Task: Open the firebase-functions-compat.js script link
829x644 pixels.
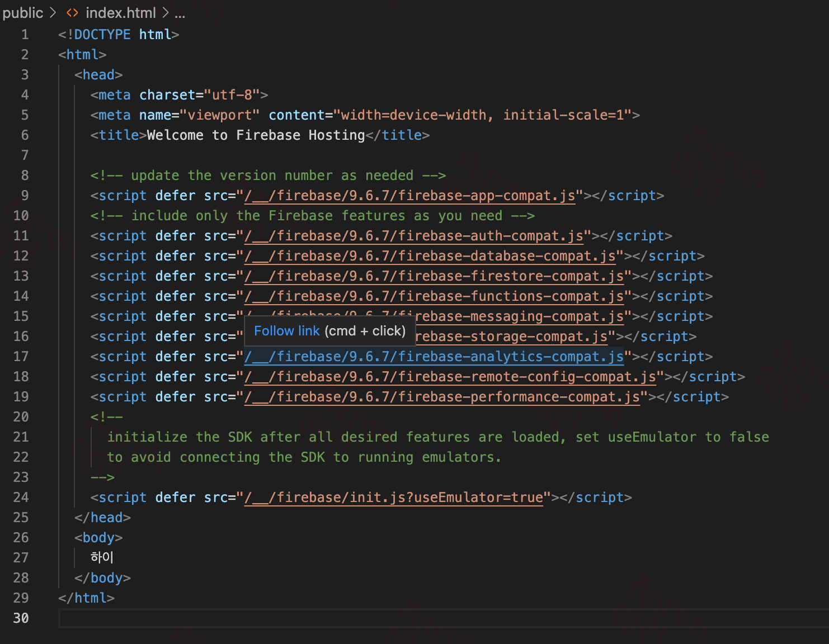Action: pos(434,296)
